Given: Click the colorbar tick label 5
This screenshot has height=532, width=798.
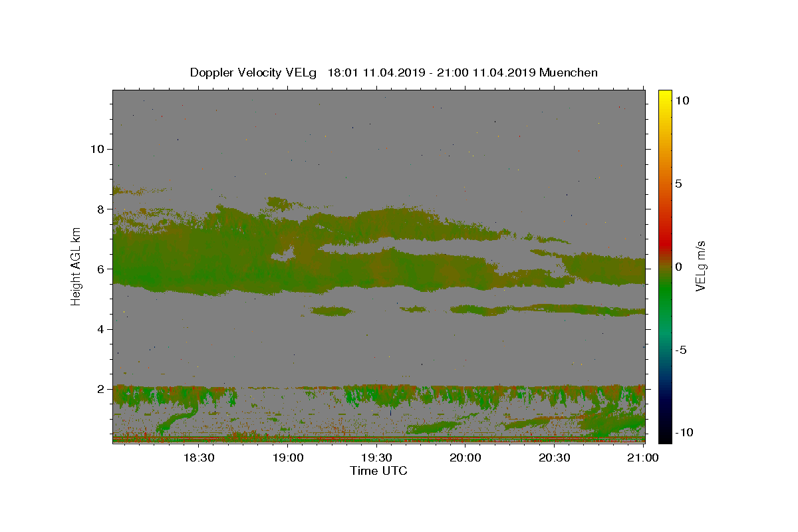Looking at the screenshot, I should point(678,183).
